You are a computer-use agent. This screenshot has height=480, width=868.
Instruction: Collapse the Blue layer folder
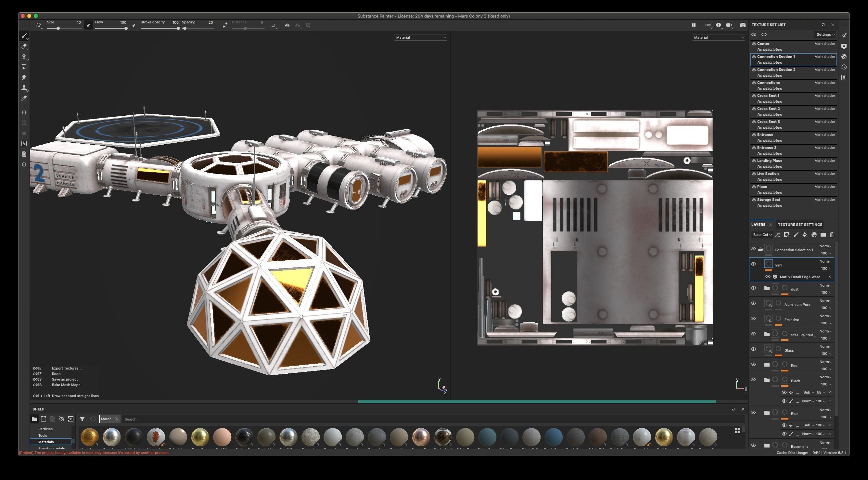coord(767,413)
